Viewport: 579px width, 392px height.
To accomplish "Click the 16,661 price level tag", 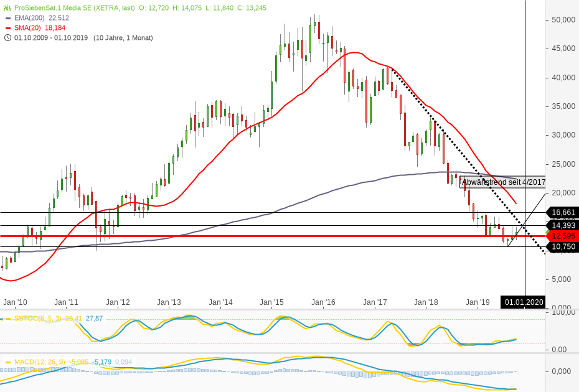I will coord(563,212).
